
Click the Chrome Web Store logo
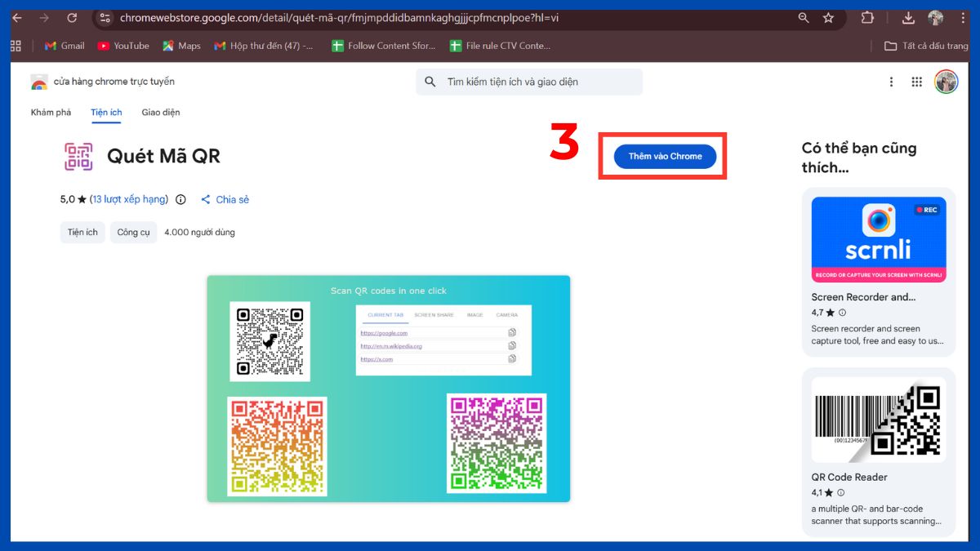pos(39,82)
